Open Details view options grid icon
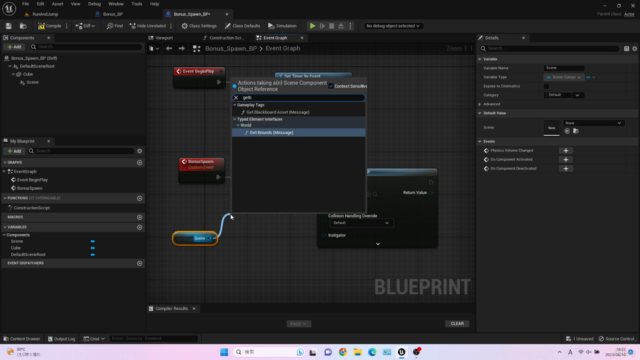 pyautogui.click(x=627, y=49)
